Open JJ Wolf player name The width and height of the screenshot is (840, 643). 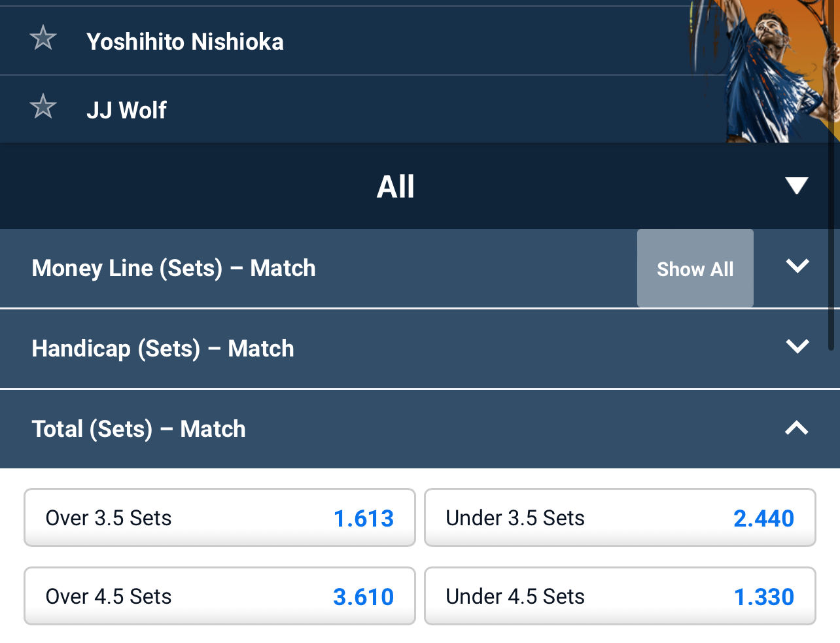[x=127, y=110]
